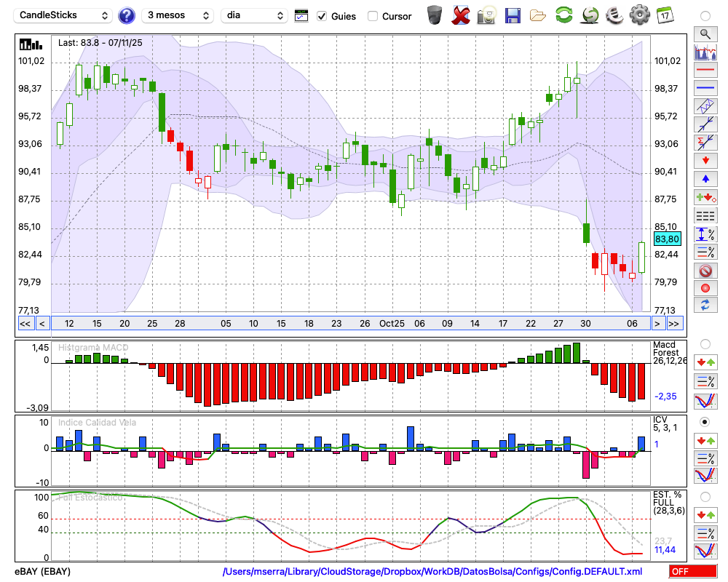Screen dimensions: 728x582
Task: Click Estocastico panel red-green arrows button
Action: coord(705,515)
